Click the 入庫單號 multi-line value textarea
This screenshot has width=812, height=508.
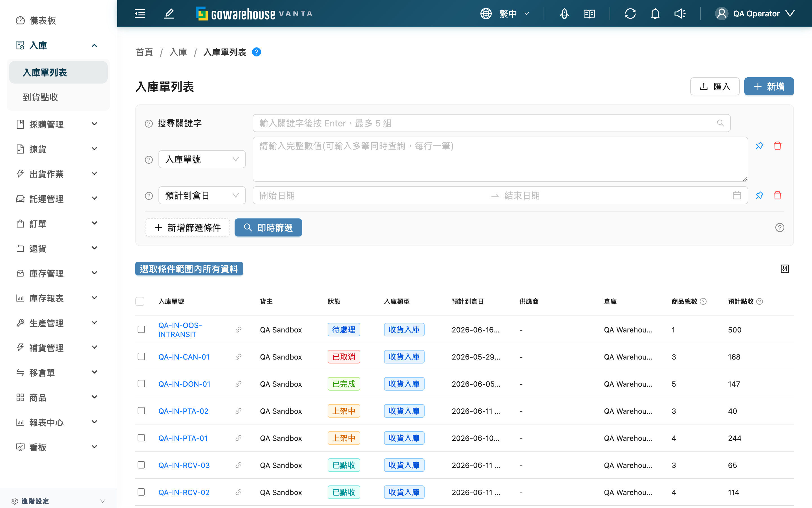click(500, 159)
